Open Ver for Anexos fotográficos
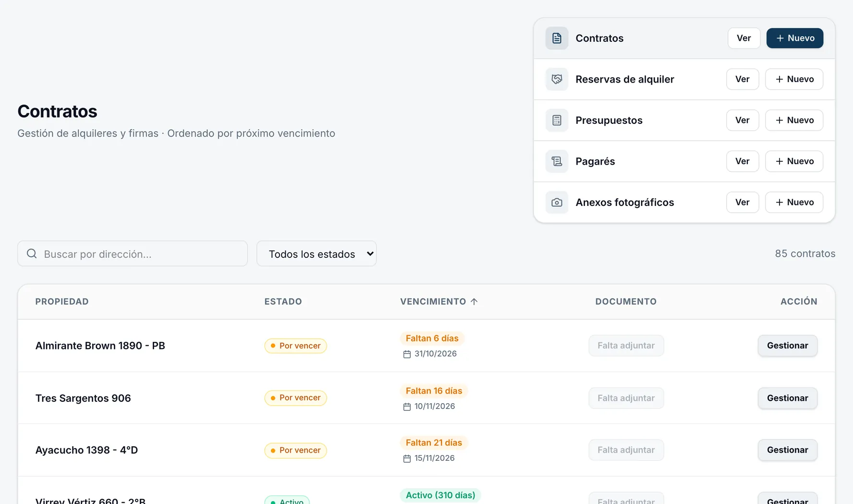Screen dimensions: 853x504 click(x=743, y=203)
